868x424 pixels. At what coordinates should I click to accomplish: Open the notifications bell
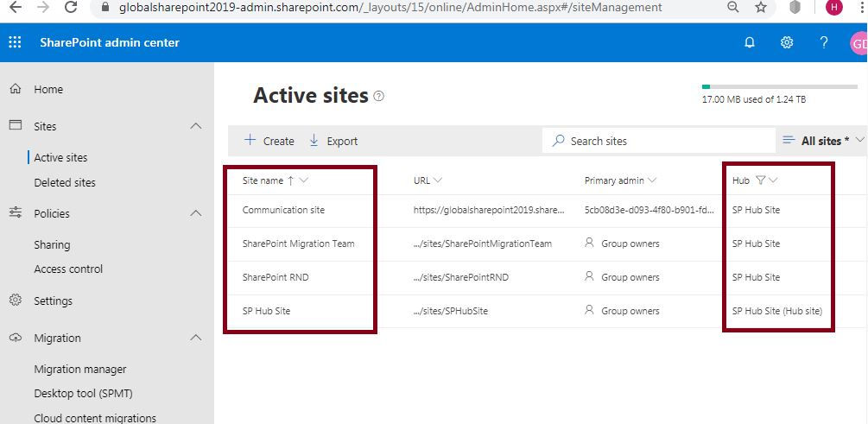[x=750, y=42]
